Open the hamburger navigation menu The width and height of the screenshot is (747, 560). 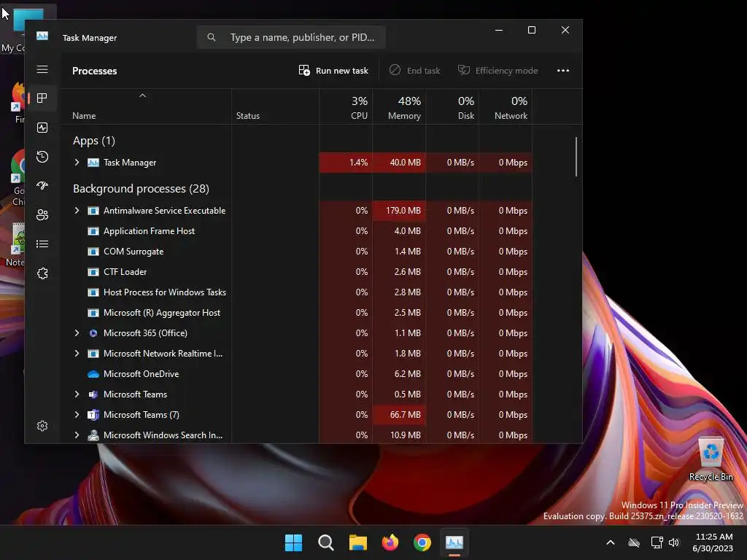pyautogui.click(x=42, y=69)
